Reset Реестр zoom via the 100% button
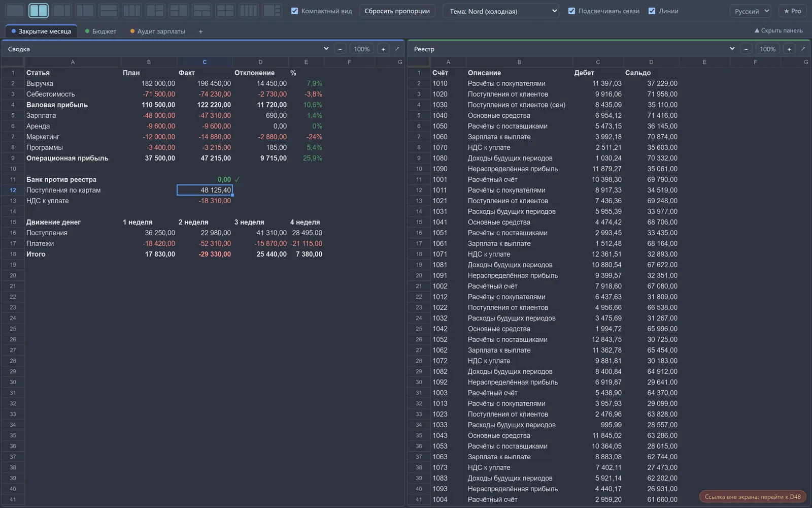812x508 pixels. [768, 49]
